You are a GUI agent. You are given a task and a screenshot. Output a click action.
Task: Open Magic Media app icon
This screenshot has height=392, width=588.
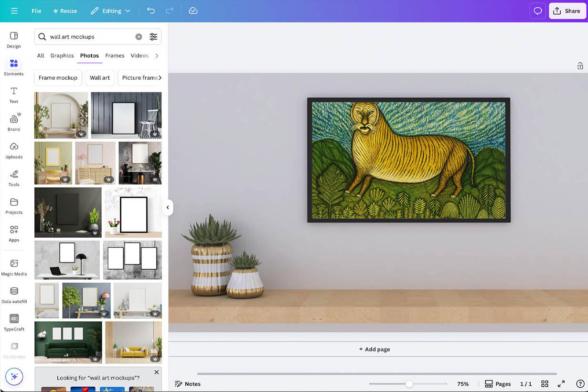coord(14,267)
